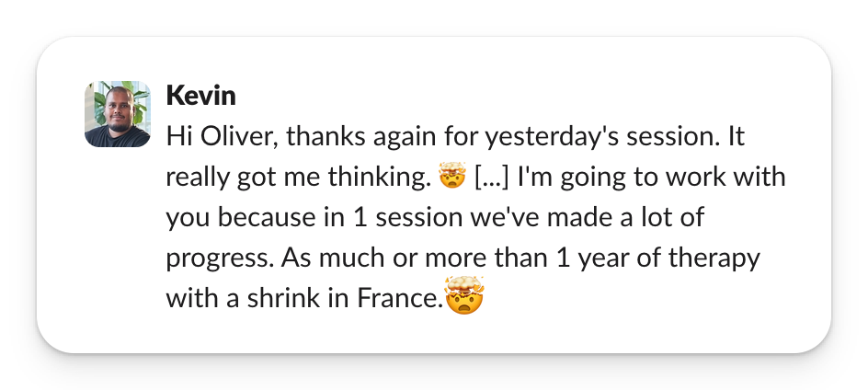The image size is (868, 390).
Task: Click the phrase "1 year of therapy"
Action: pyautogui.click(x=671, y=258)
